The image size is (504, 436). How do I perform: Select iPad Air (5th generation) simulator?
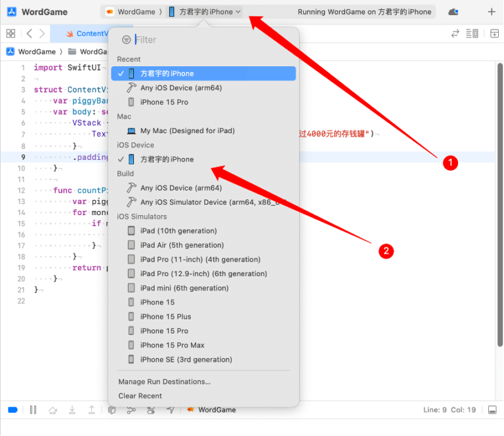pyautogui.click(x=203, y=245)
